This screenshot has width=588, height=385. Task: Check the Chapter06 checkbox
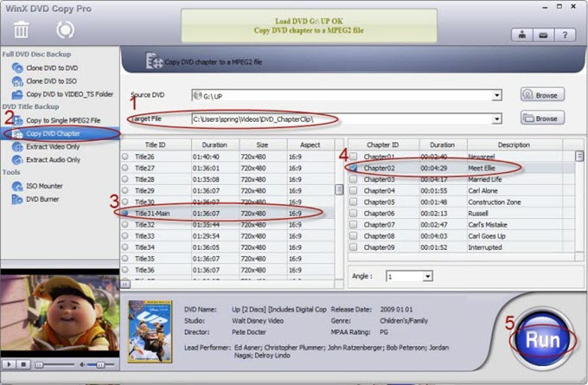(354, 213)
